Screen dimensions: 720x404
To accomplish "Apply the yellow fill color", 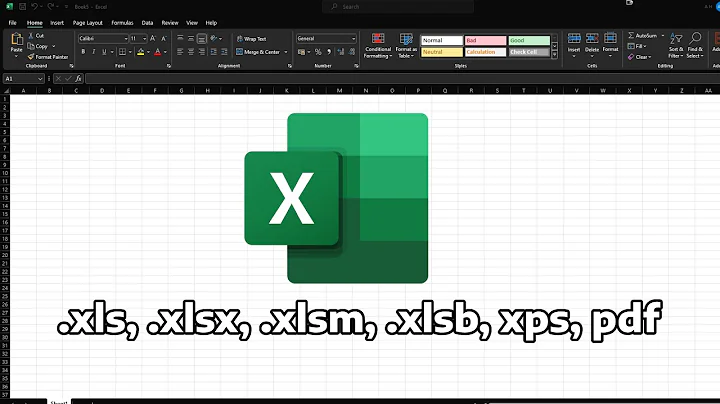I will (141, 52).
